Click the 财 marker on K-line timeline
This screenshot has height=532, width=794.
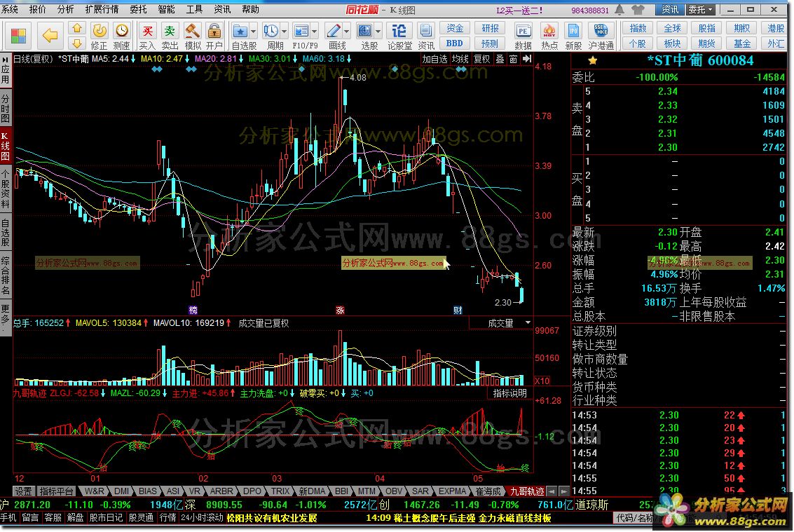[457, 310]
